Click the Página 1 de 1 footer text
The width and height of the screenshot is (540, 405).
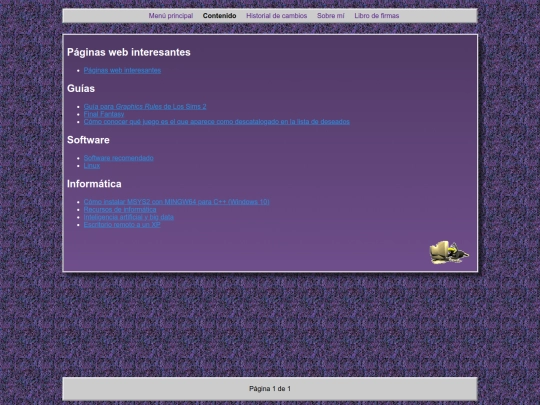point(270,389)
